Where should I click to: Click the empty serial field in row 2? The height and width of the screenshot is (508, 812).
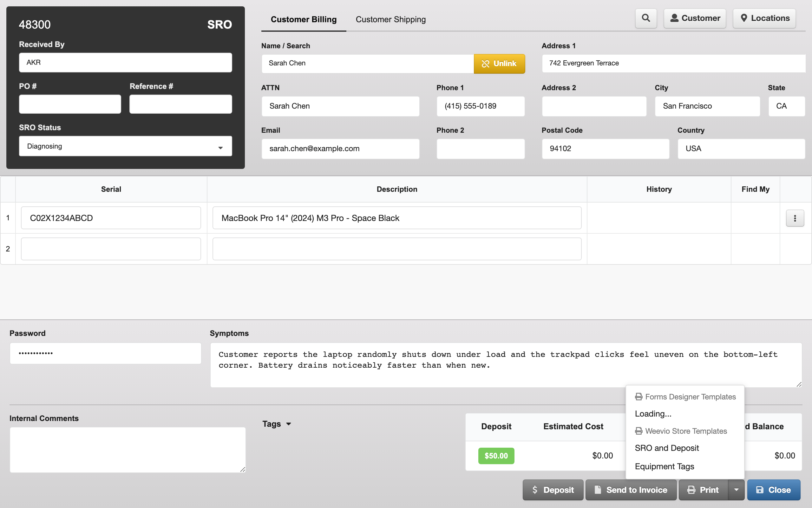pos(111,249)
